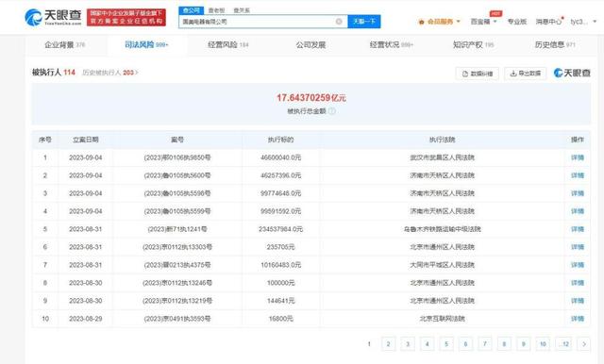
Task: Go to page 8 in pagination
Action: tap(504, 343)
